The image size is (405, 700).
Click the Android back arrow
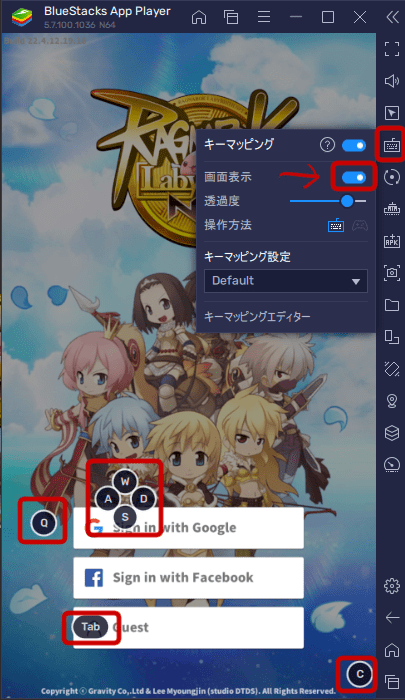392,618
